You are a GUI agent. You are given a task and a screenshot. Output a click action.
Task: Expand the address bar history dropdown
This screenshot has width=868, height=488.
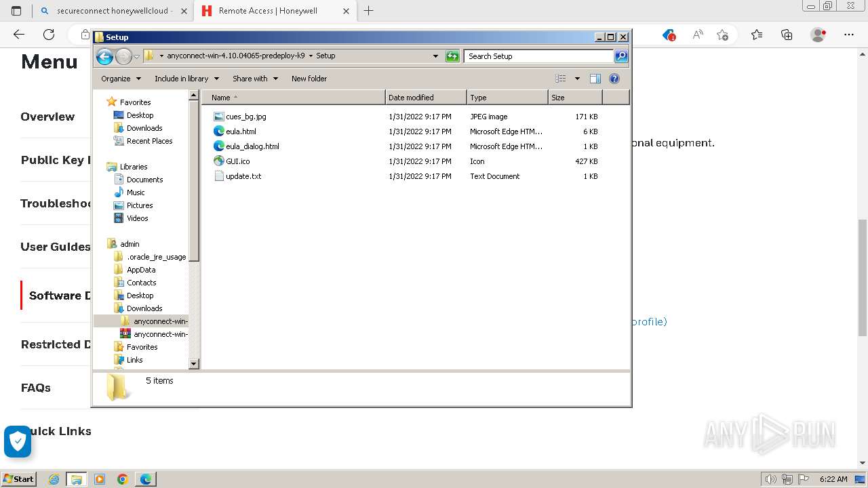pyautogui.click(x=435, y=56)
